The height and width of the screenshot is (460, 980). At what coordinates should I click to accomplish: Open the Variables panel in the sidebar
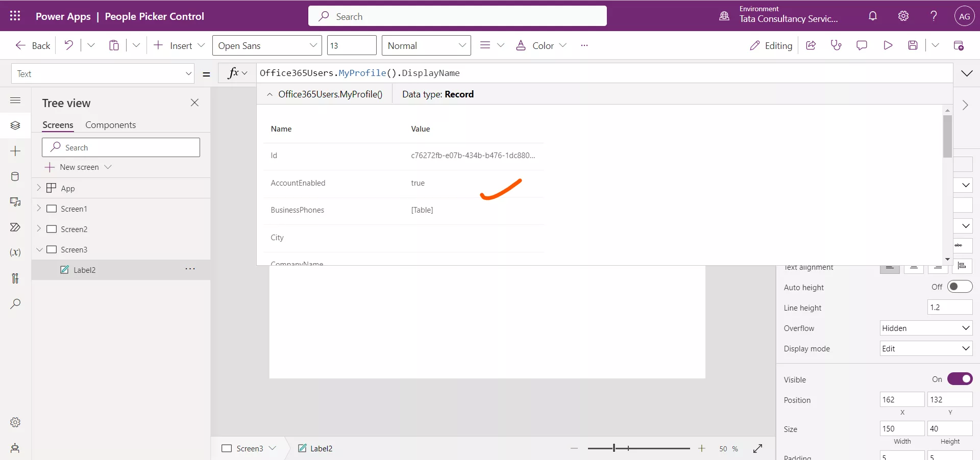coord(15,252)
